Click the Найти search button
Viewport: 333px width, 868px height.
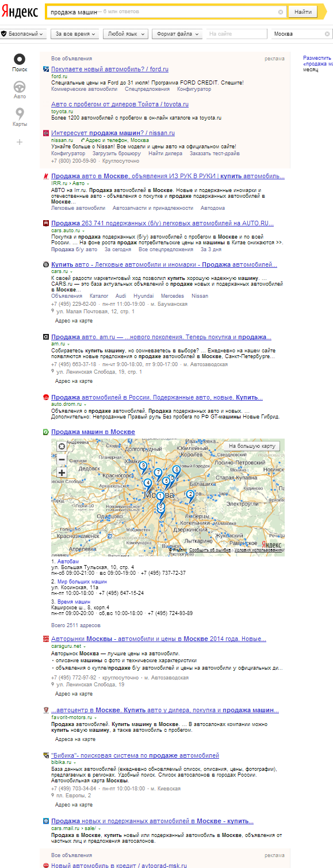(303, 12)
